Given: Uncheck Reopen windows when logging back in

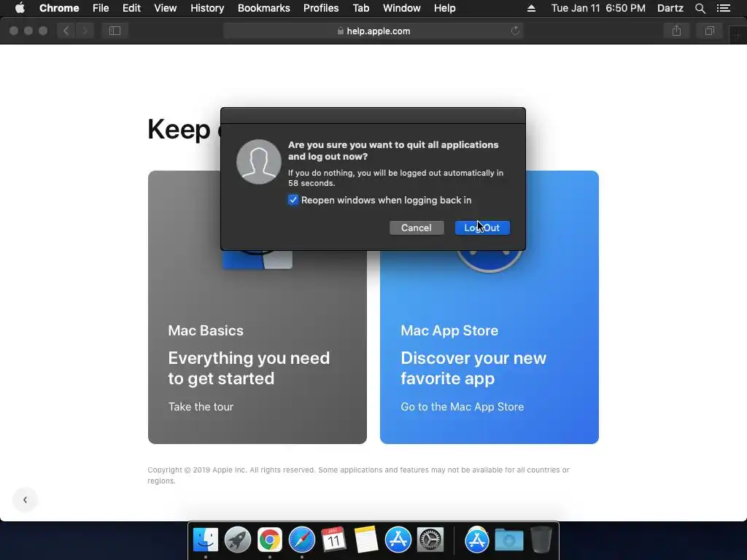Looking at the screenshot, I should [x=293, y=200].
